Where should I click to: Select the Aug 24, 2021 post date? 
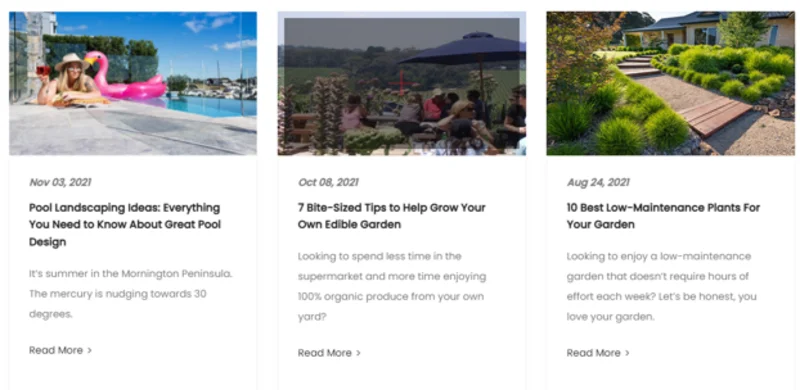click(598, 182)
